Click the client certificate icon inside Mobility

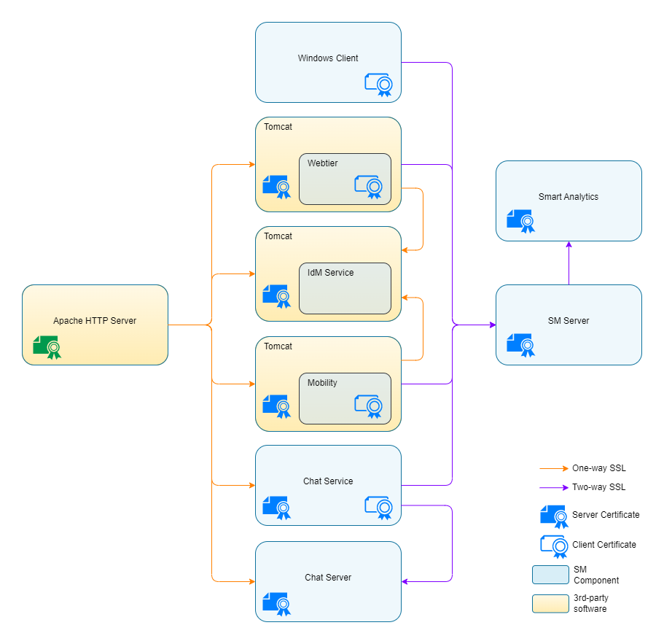370,406
